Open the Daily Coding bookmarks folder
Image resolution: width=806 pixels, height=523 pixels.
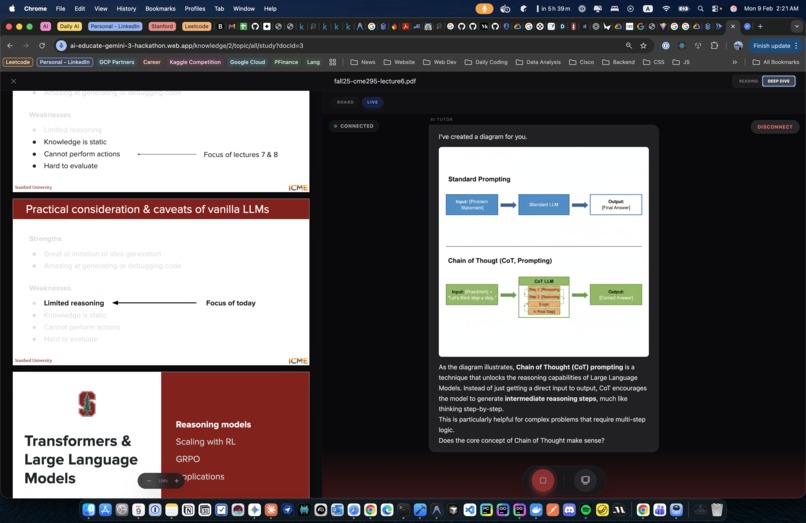[x=486, y=62]
